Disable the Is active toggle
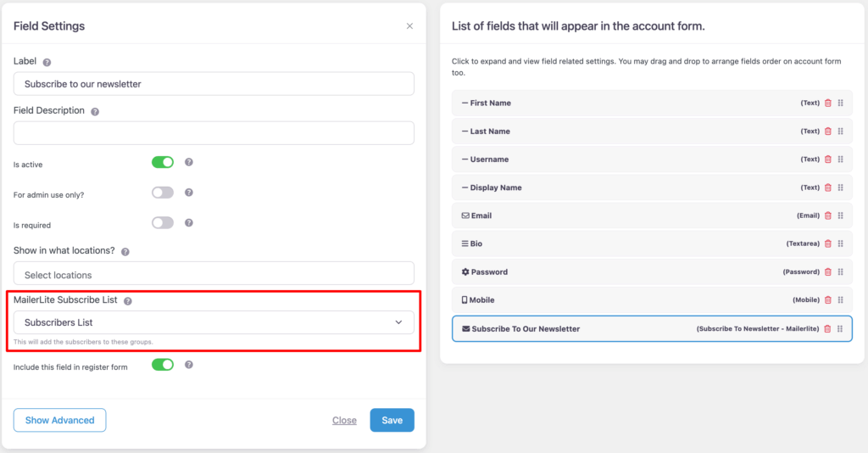Viewport: 868px width, 453px height. (163, 162)
